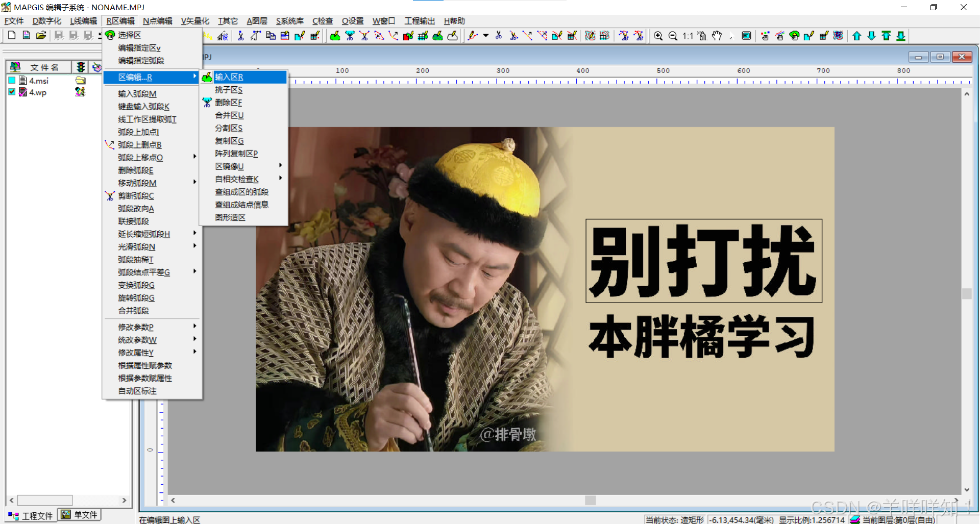Click the canvas scroll down arrow
The image size is (980, 524).
pos(967,490)
